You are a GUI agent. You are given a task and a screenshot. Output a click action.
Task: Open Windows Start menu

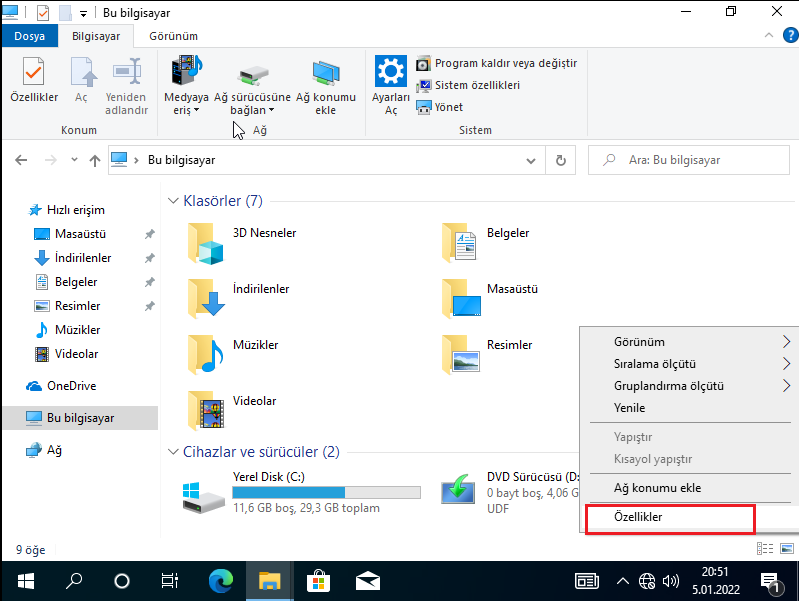coord(25,581)
